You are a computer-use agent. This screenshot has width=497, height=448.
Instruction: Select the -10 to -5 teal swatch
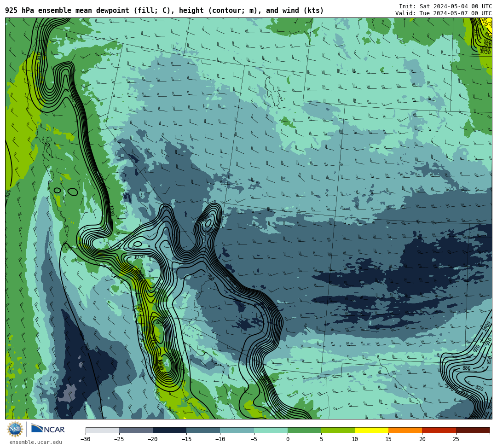coord(237,430)
